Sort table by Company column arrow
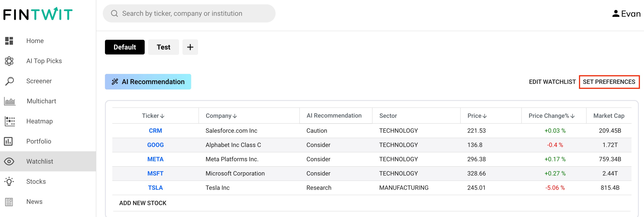Screen dimensions: 644x217 coord(235,116)
